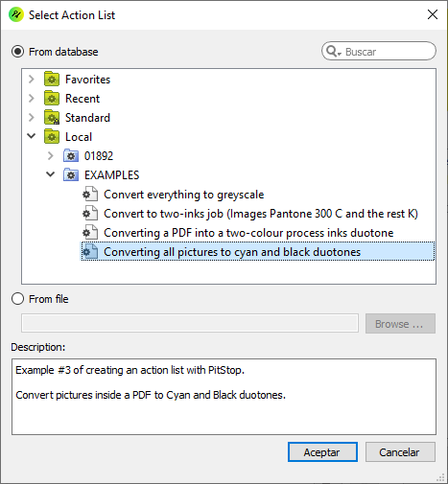Click the Local folder icon

52,137
